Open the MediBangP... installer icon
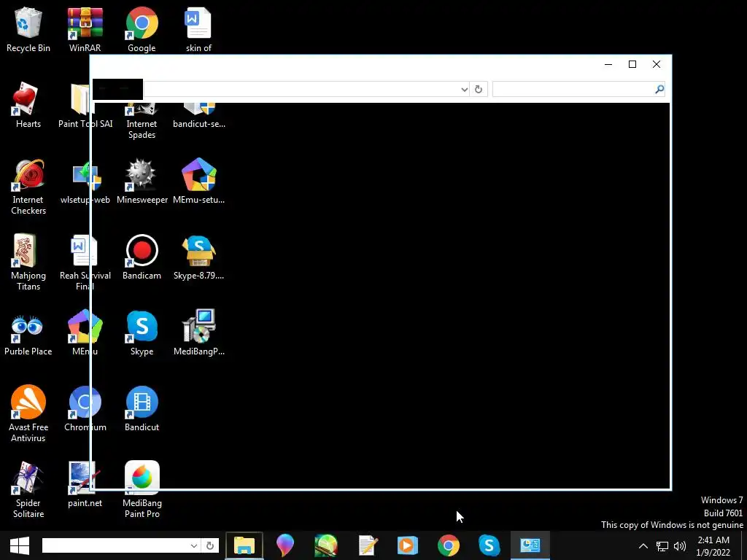 tap(198, 332)
